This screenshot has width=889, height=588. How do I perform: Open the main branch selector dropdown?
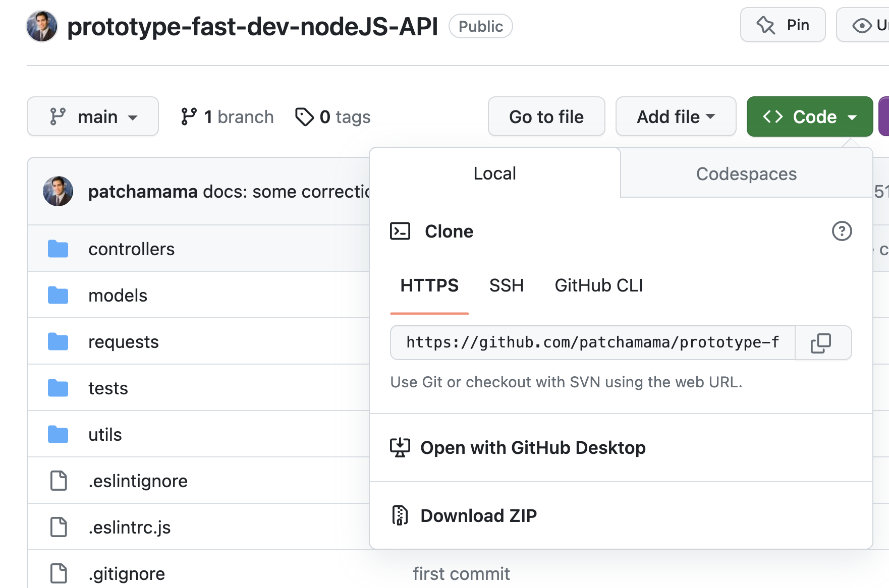93,116
